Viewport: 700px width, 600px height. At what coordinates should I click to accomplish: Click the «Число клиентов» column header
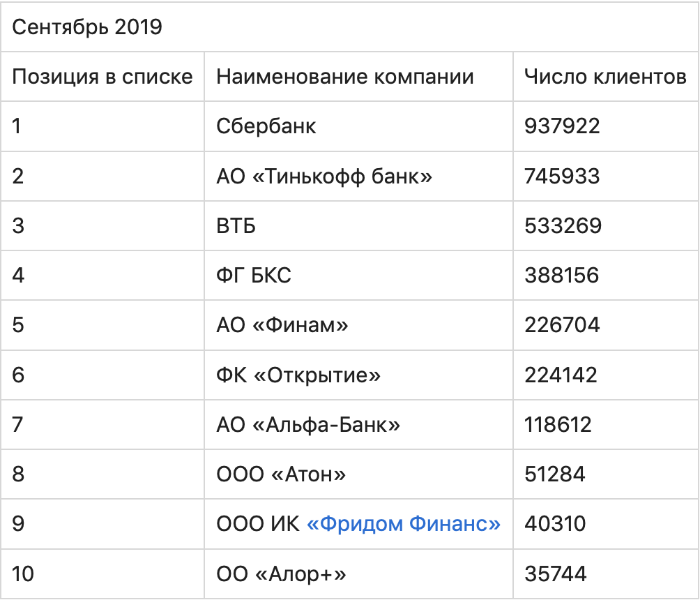coord(605,76)
